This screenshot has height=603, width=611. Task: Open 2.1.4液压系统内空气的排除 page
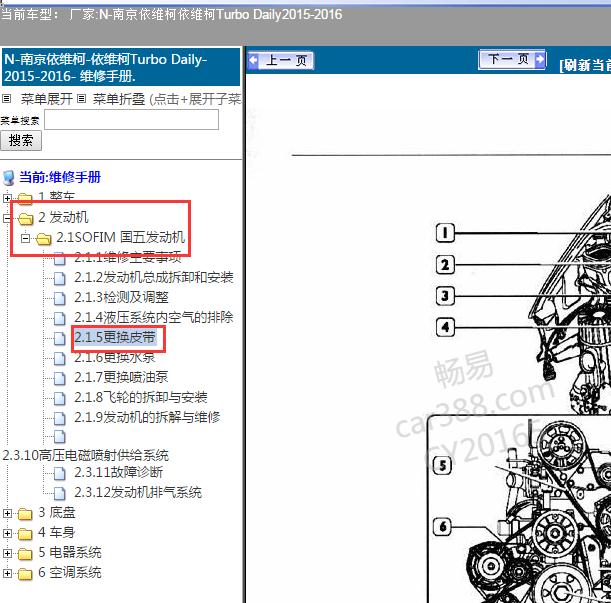tap(154, 317)
